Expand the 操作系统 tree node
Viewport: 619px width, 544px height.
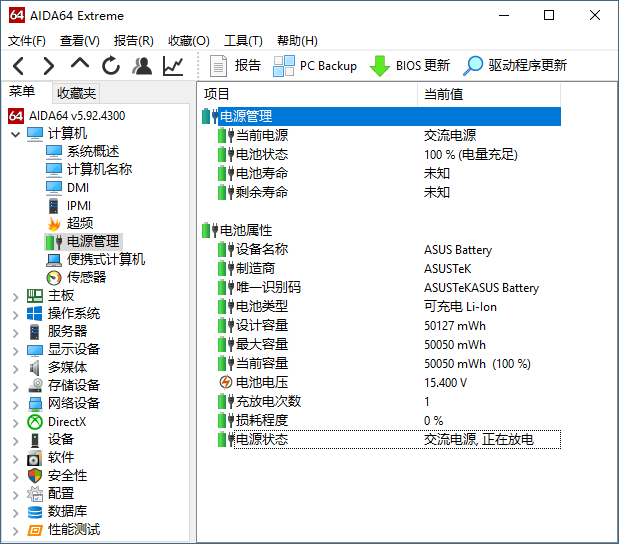pos(14,314)
